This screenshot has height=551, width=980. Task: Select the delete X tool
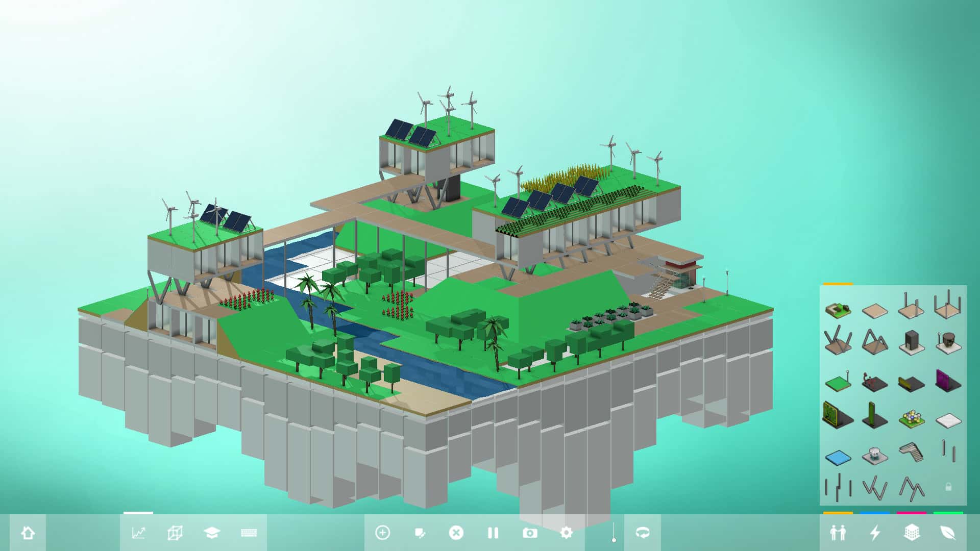pyautogui.click(x=456, y=533)
